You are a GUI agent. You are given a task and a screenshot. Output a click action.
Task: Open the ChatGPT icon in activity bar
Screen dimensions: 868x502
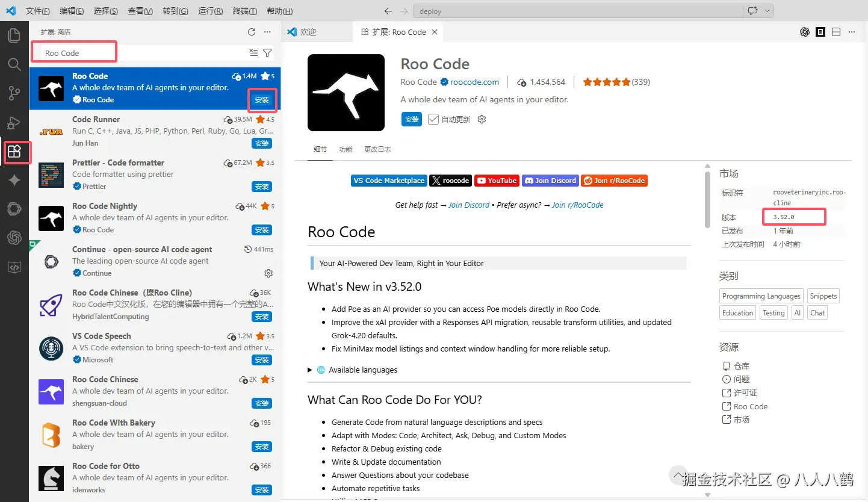pos(14,238)
